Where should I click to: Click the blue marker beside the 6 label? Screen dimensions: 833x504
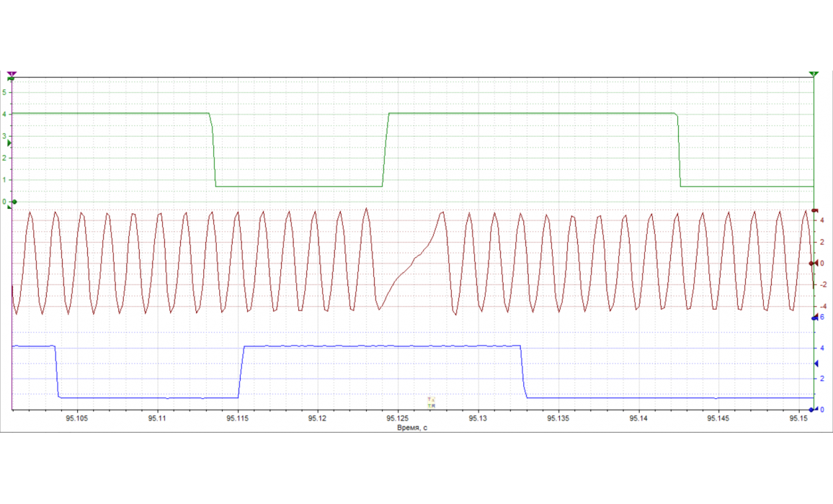coord(814,318)
